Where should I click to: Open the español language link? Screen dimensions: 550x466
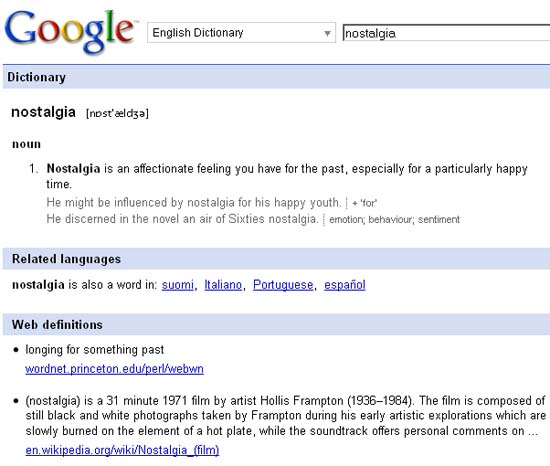coord(345,285)
